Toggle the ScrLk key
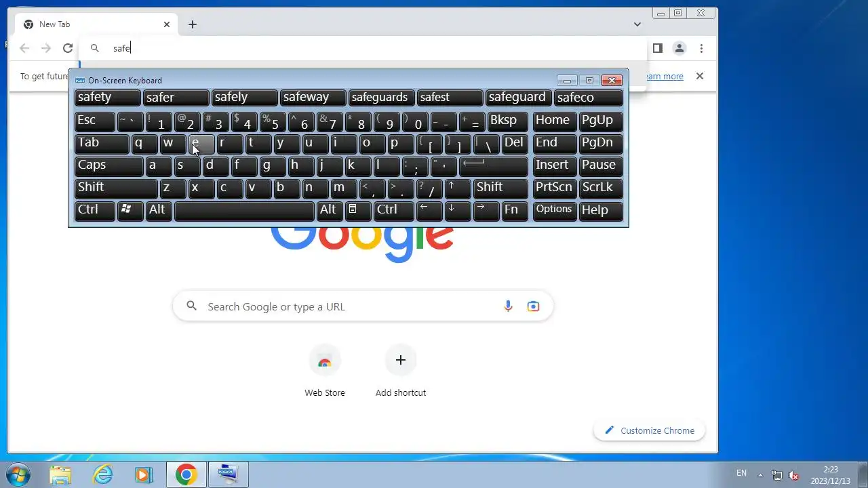Image resolution: width=868 pixels, height=488 pixels. (601, 188)
